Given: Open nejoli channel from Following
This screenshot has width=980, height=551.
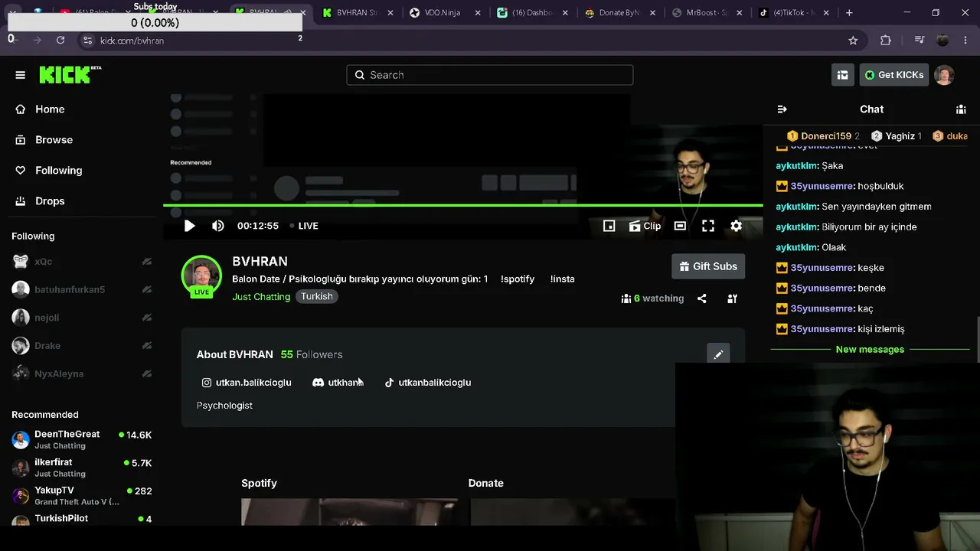Looking at the screenshot, I should [x=82, y=318].
